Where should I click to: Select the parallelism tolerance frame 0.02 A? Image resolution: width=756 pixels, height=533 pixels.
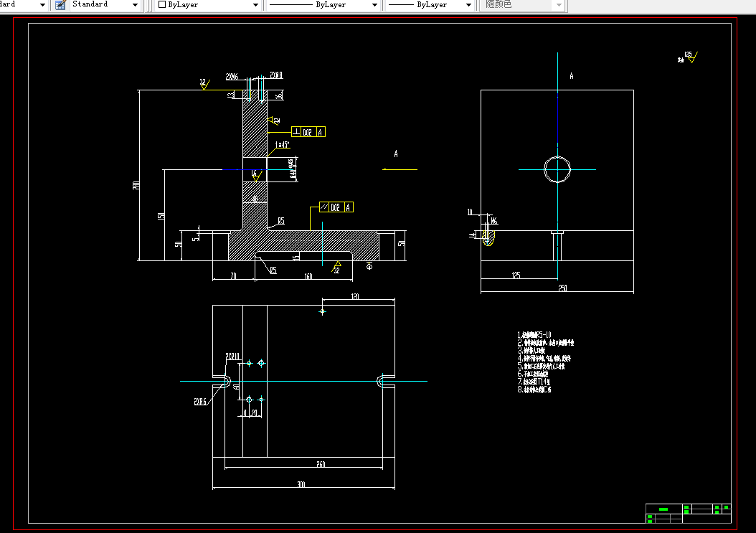pos(336,207)
